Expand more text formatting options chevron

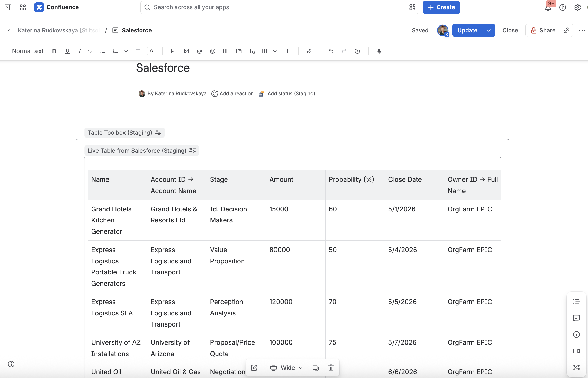coord(90,51)
